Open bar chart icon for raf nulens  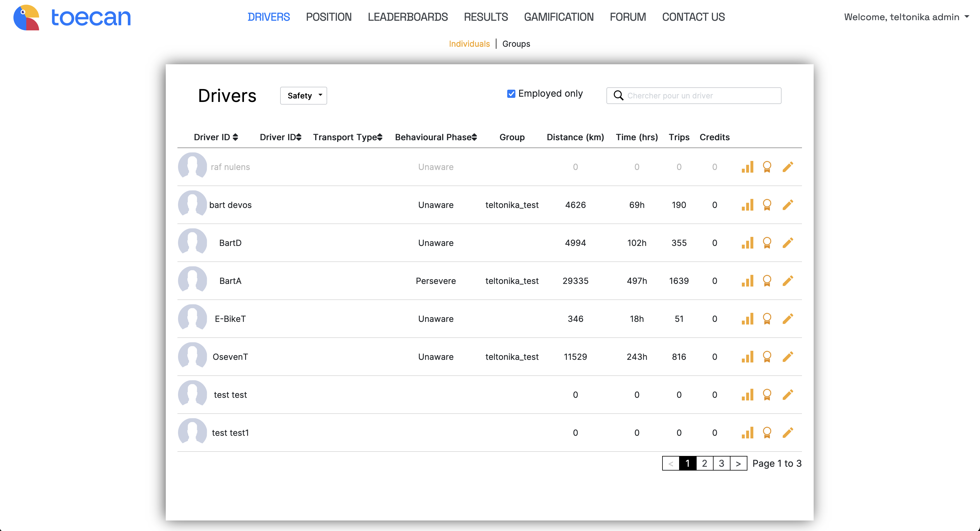tap(747, 167)
